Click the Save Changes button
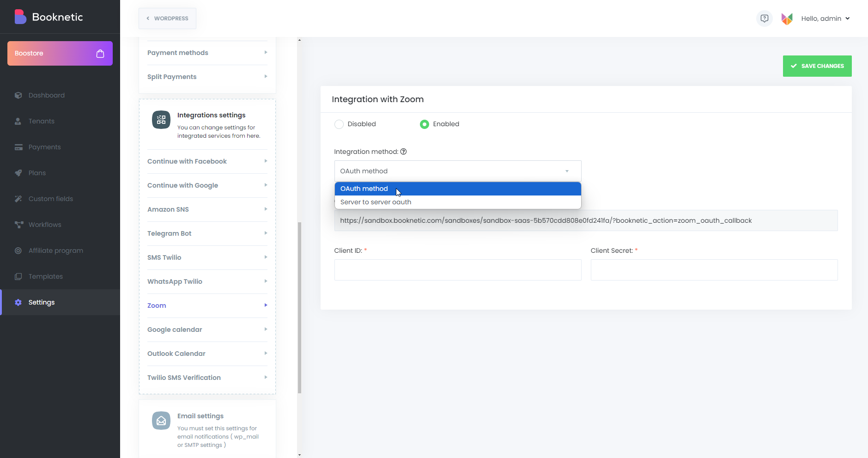868x458 pixels. point(817,66)
